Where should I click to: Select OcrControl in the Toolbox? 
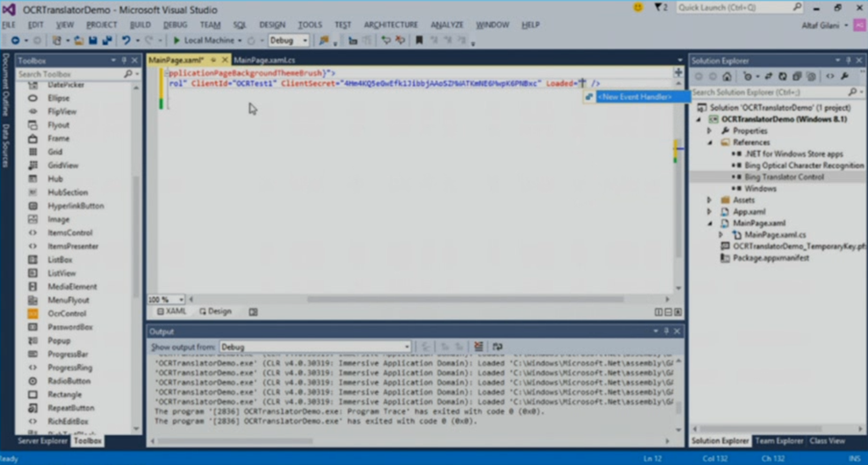click(67, 314)
